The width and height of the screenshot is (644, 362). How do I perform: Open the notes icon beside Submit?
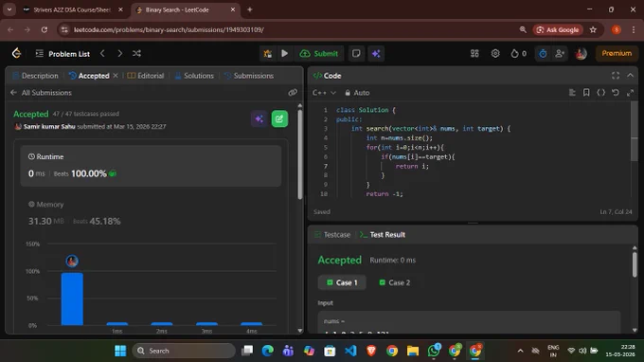pyautogui.click(x=356, y=53)
